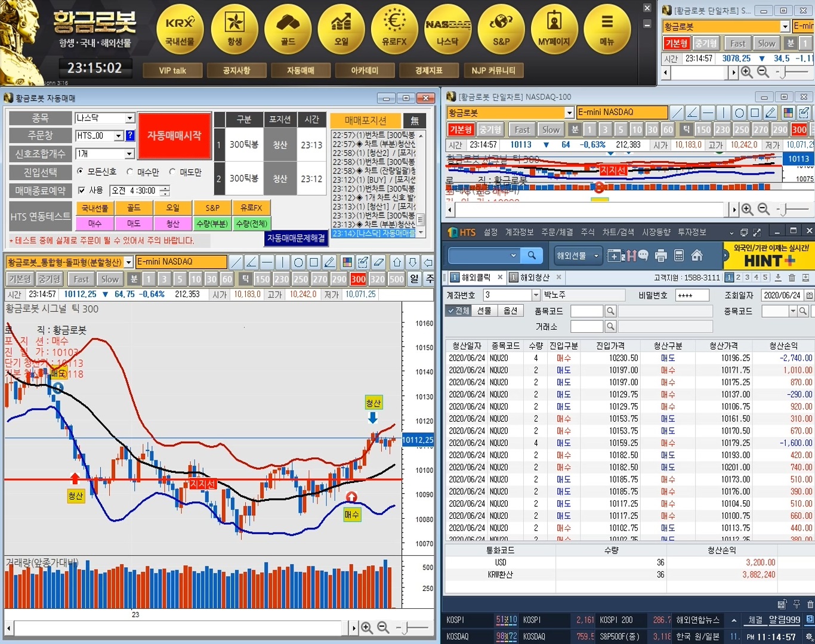815x644 pixels.
Task: Toggle the 사용 checkbox for 매매종료예약
Action: (82, 190)
